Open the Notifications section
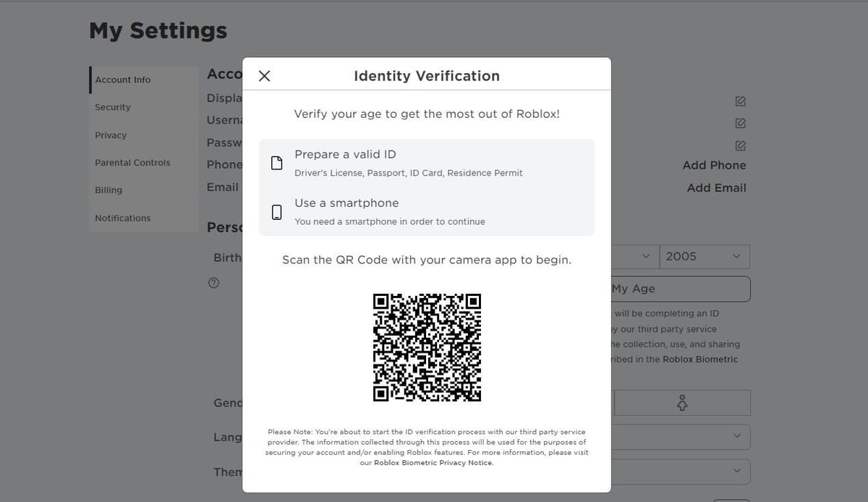Image resolution: width=868 pixels, height=502 pixels. point(122,218)
